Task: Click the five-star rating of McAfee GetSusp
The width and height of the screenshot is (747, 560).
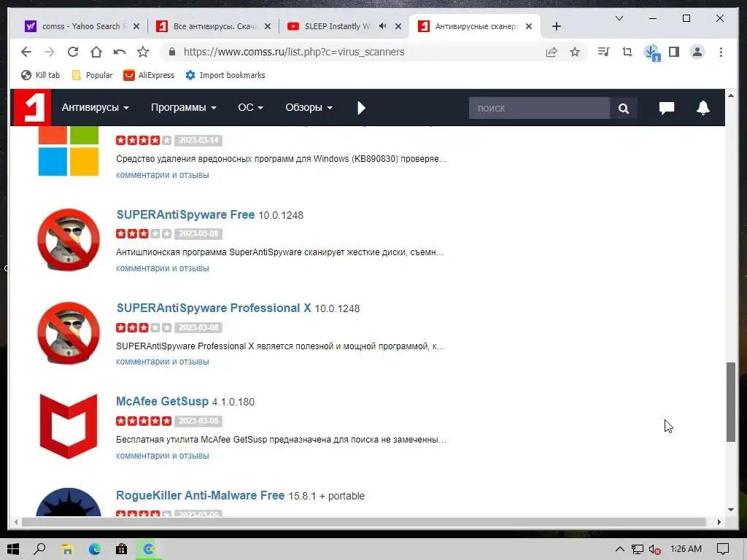Action: [144, 421]
